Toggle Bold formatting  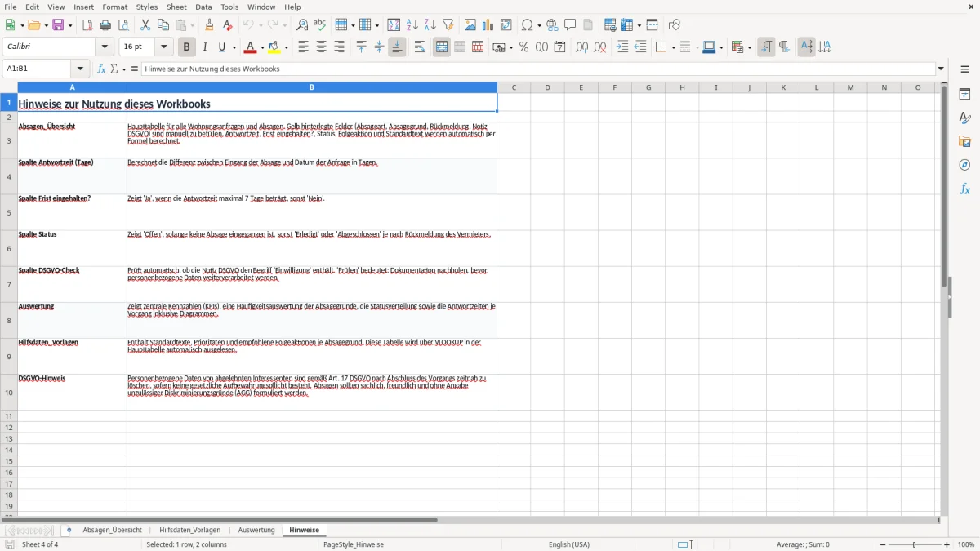click(x=187, y=47)
